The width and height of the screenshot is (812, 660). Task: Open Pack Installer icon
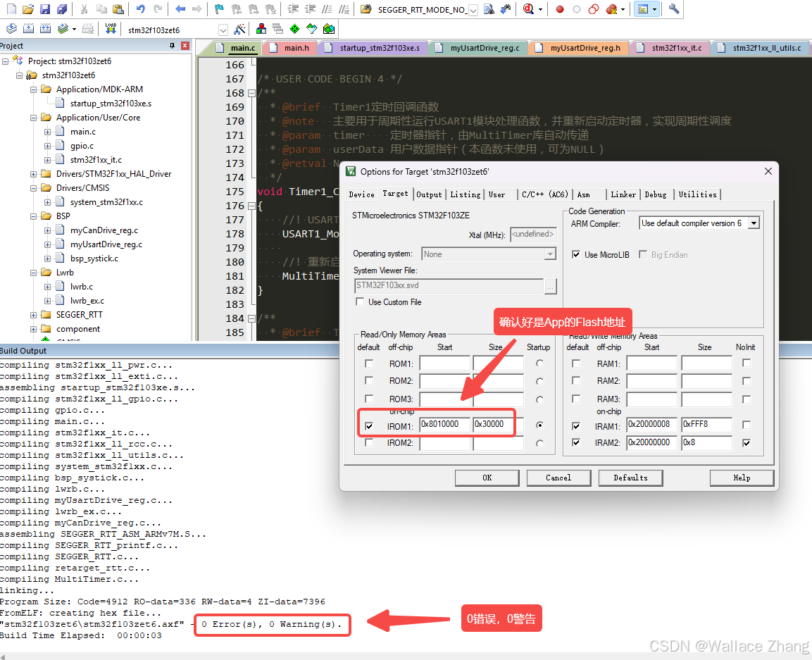(x=328, y=29)
